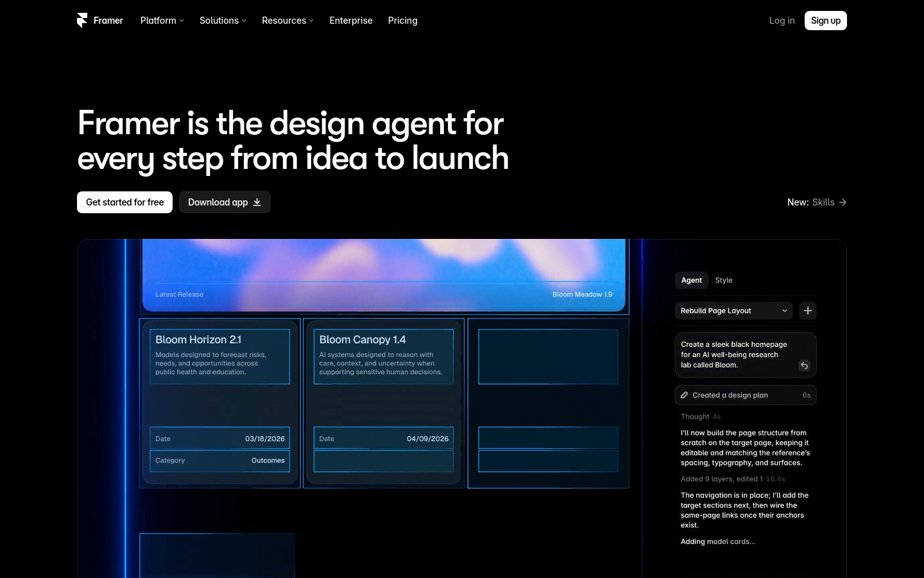The height and width of the screenshot is (578, 924).
Task: Click the Download app button
Action: [x=225, y=202]
